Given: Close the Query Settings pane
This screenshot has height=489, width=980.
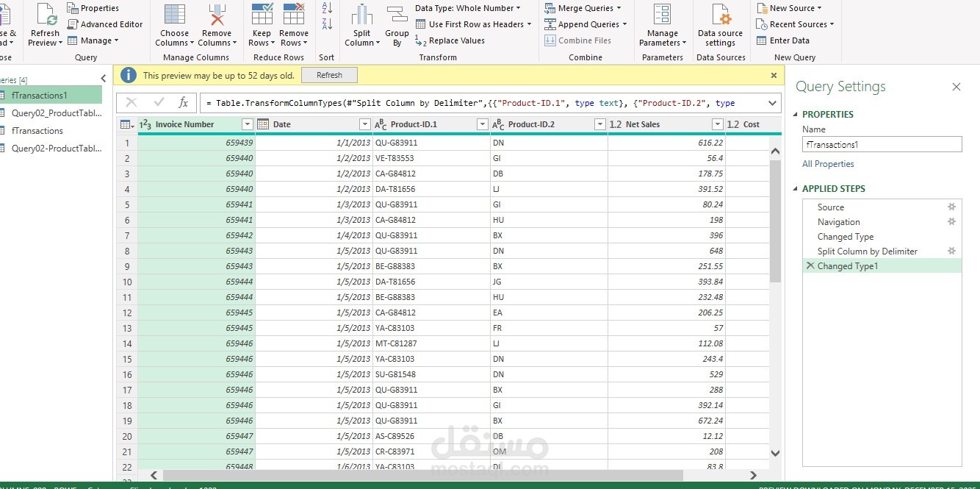Looking at the screenshot, I should tap(956, 87).
